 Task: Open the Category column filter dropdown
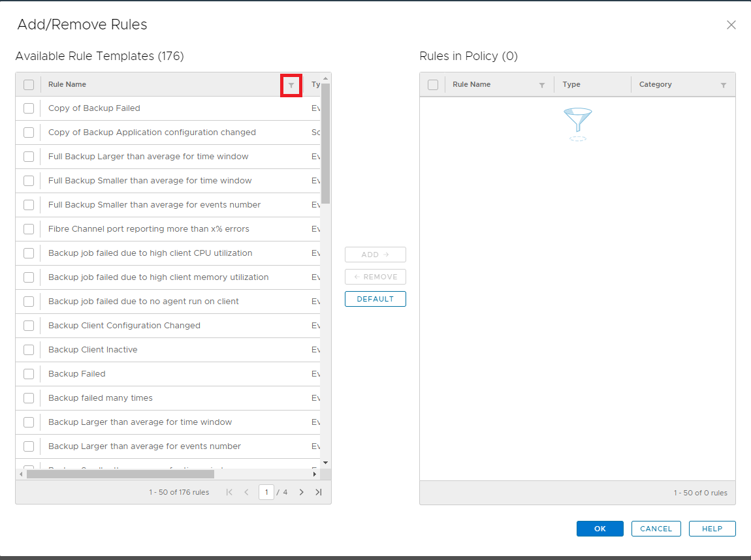click(x=723, y=84)
